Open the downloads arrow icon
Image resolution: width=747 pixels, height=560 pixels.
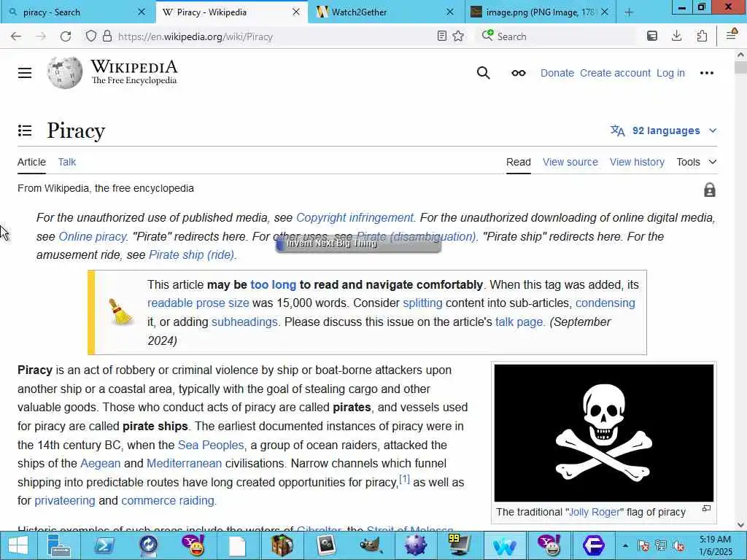click(676, 36)
